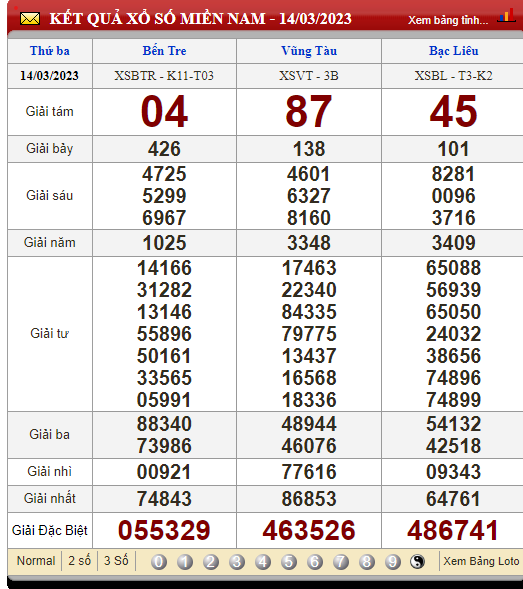Select digit ball 5 filter
The image size is (523, 589).
tap(289, 562)
